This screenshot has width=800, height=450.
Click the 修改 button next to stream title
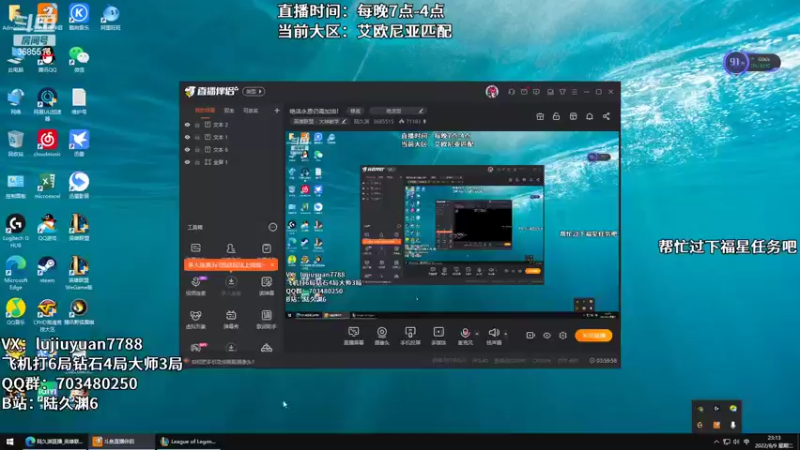tap(355, 111)
